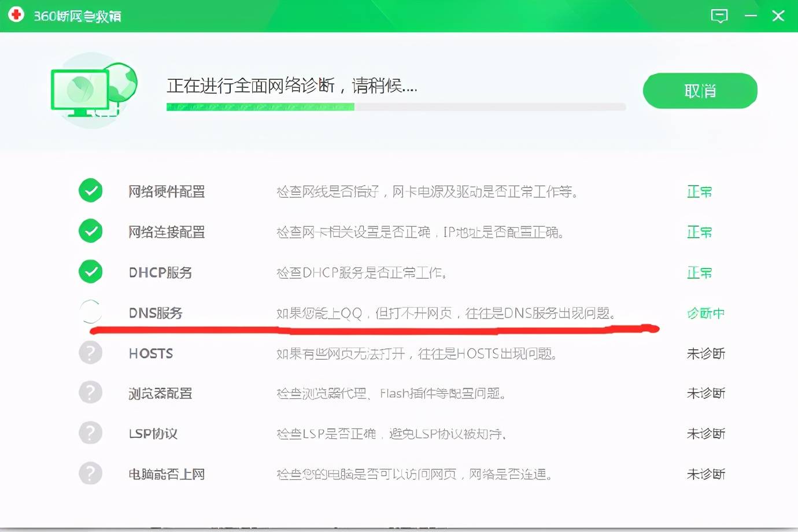The height and width of the screenshot is (532, 798).
Task: Click the spinning progress circle beside DNS服务
Action: tap(90, 312)
